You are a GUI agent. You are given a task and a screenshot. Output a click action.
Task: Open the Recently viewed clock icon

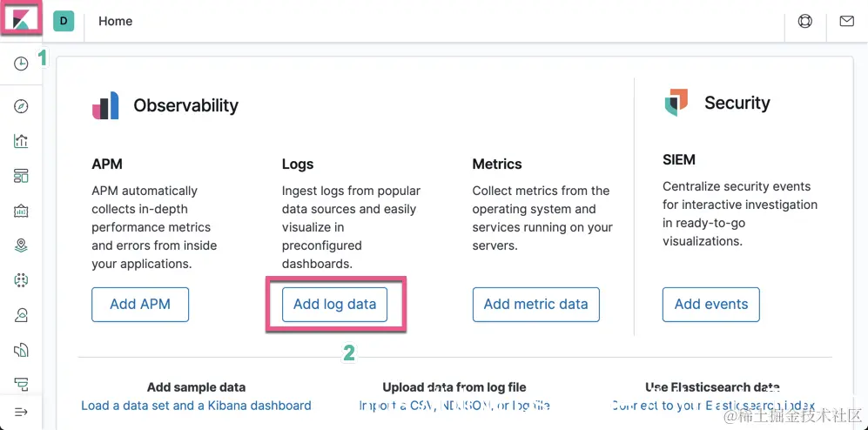pyautogui.click(x=21, y=64)
